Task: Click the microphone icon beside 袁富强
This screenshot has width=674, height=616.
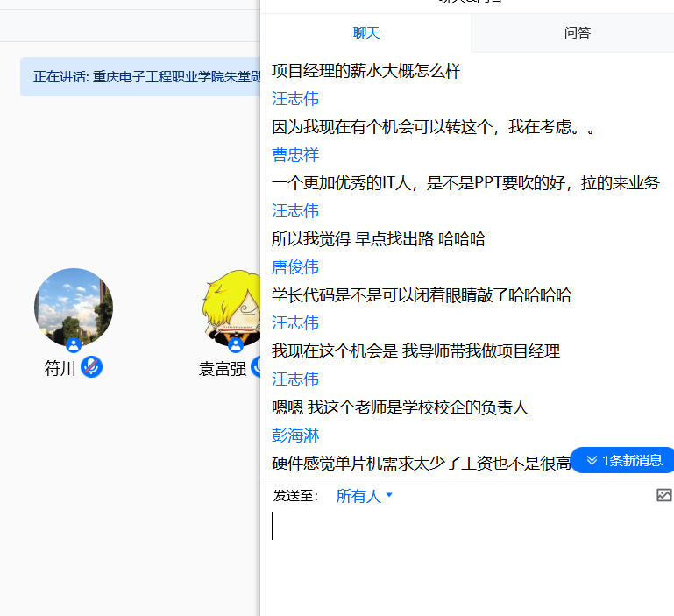Action: [256, 368]
